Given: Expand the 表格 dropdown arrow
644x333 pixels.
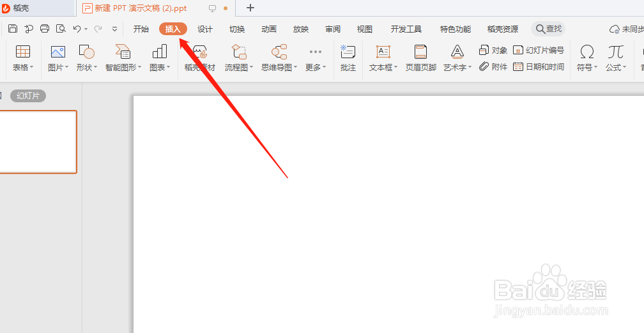Looking at the screenshot, I should click(x=32, y=67).
